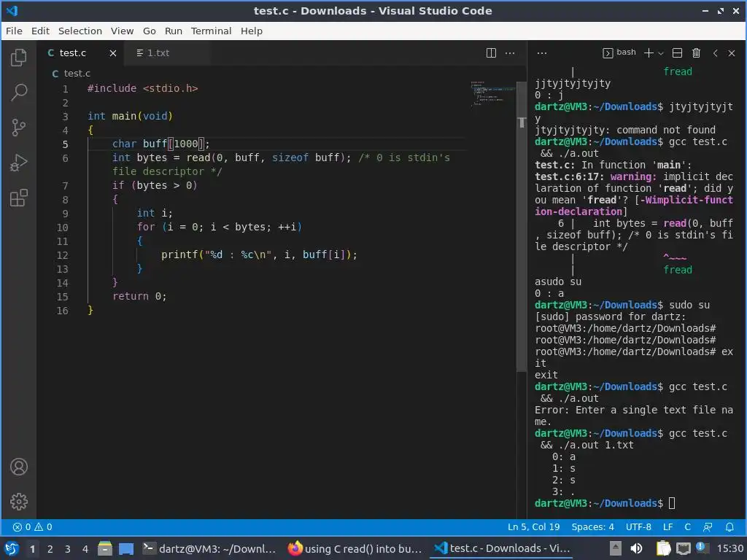Switch to workspace 3 in taskbar
The image size is (747, 560).
tap(68, 549)
